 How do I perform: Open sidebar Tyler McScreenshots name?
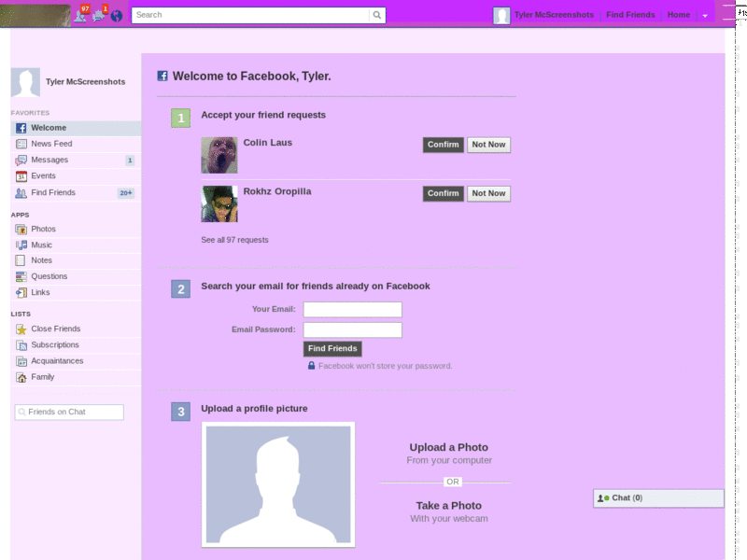pos(85,82)
